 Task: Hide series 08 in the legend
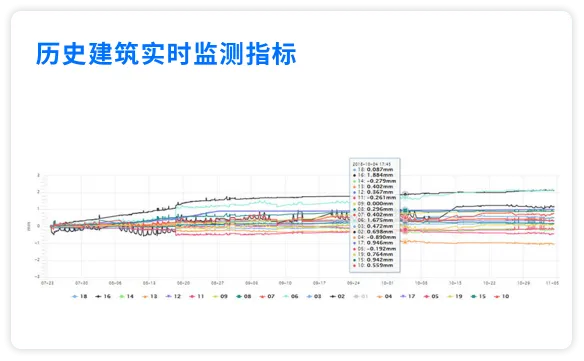(244, 297)
